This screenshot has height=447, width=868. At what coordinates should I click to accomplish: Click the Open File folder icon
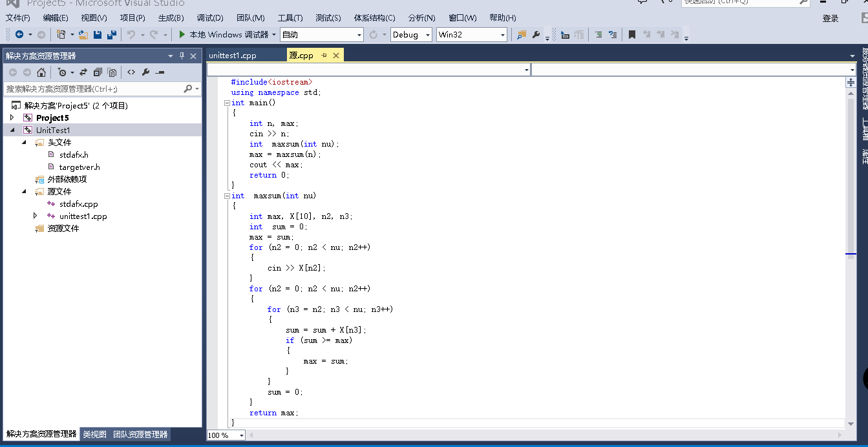(x=83, y=34)
